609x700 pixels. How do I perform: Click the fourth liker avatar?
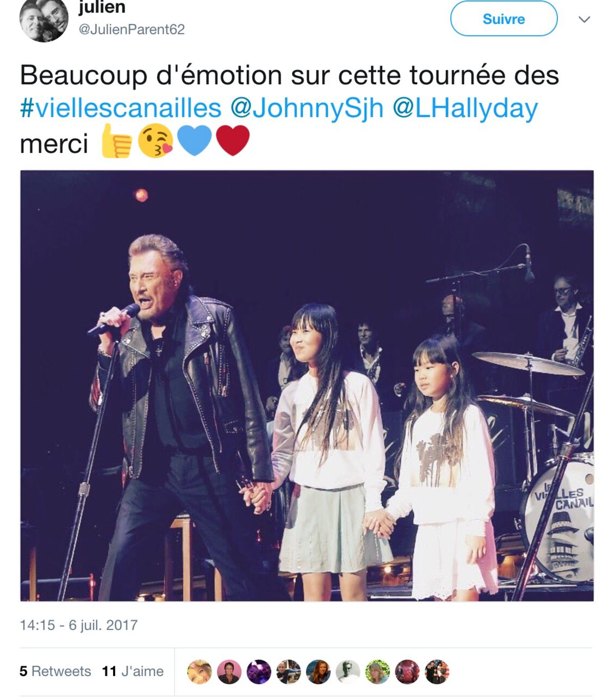coord(288,672)
